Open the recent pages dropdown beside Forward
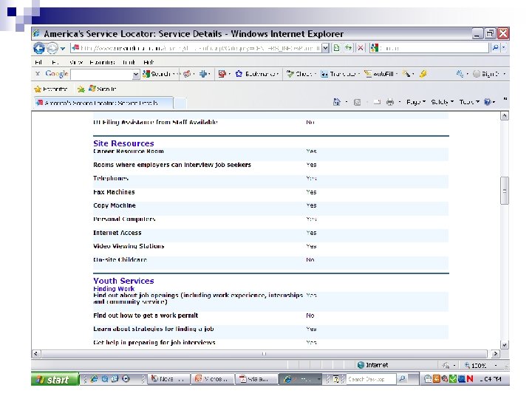Image resolution: width=532 pixels, height=399 pixels. pos(63,49)
